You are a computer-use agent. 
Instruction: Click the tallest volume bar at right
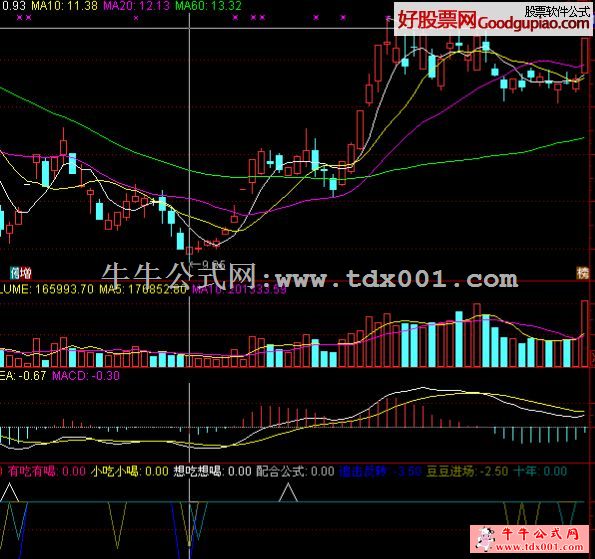(x=585, y=333)
